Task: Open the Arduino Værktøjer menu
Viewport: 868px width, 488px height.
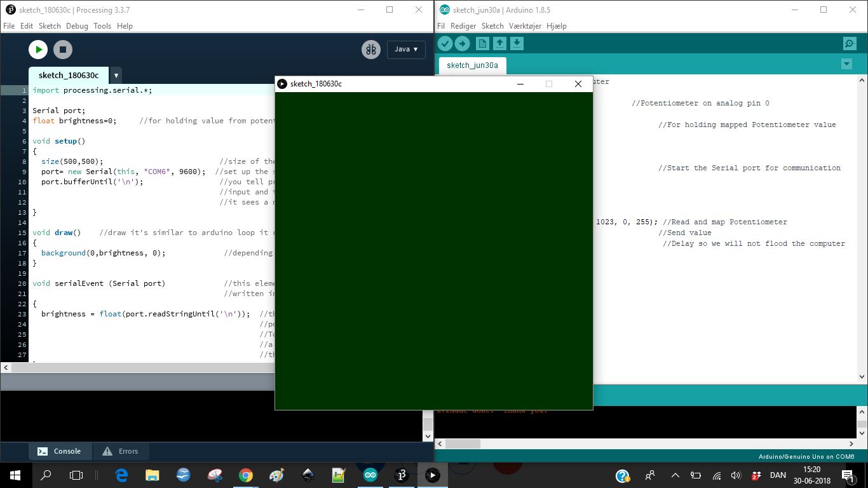Action: (525, 26)
